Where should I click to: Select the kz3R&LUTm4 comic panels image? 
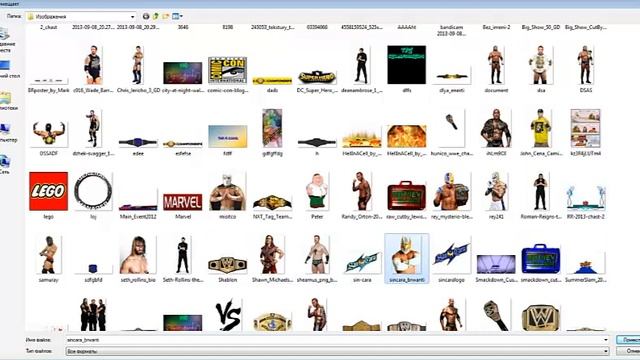coord(585,128)
